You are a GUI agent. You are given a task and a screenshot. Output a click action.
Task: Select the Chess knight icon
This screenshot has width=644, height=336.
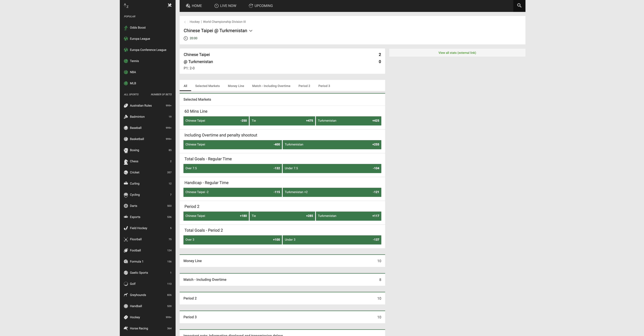[126, 162]
